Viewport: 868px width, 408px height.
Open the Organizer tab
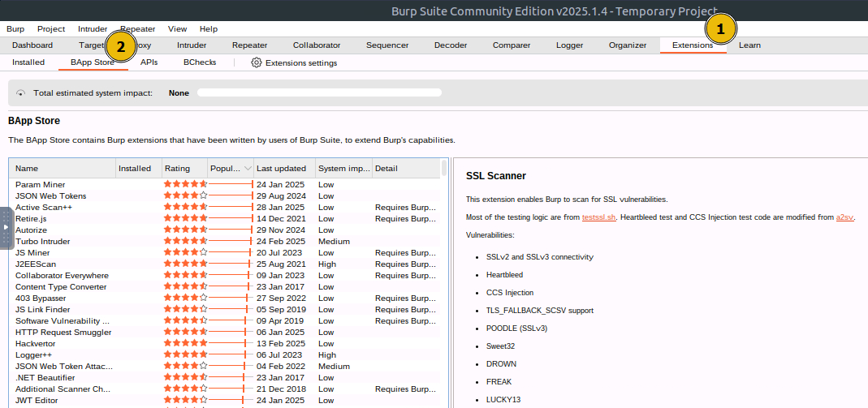[628, 45]
